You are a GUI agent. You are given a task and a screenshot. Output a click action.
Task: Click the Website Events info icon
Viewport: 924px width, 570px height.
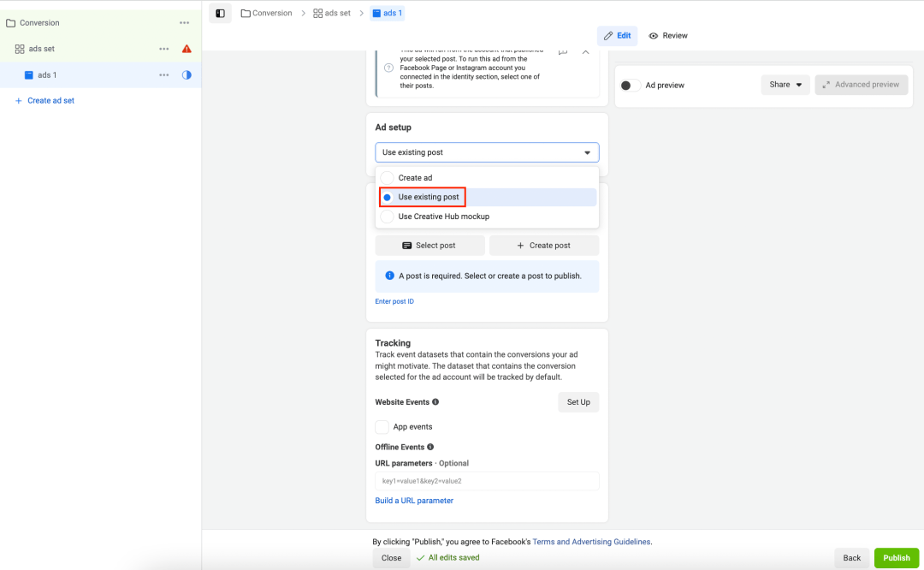435,402
